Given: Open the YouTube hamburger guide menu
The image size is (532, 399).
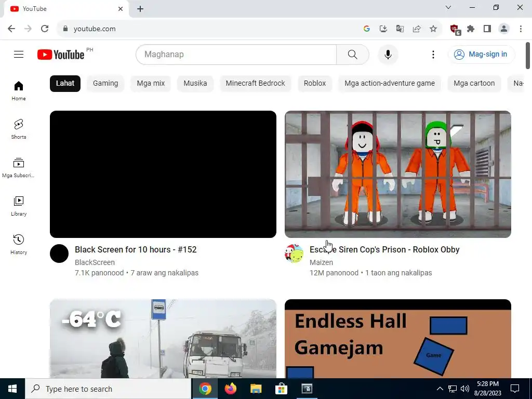Looking at the screenshot, I should pyautogui.click(x=19, y=54).
